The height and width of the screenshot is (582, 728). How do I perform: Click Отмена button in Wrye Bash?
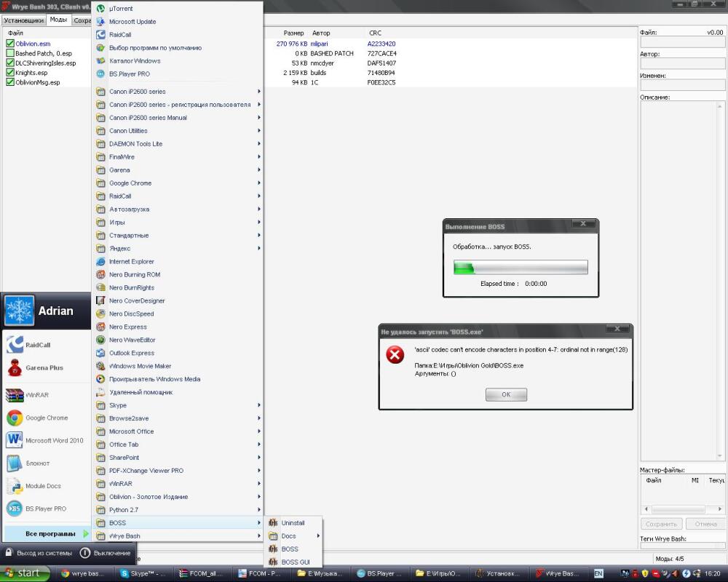[705, 524]
